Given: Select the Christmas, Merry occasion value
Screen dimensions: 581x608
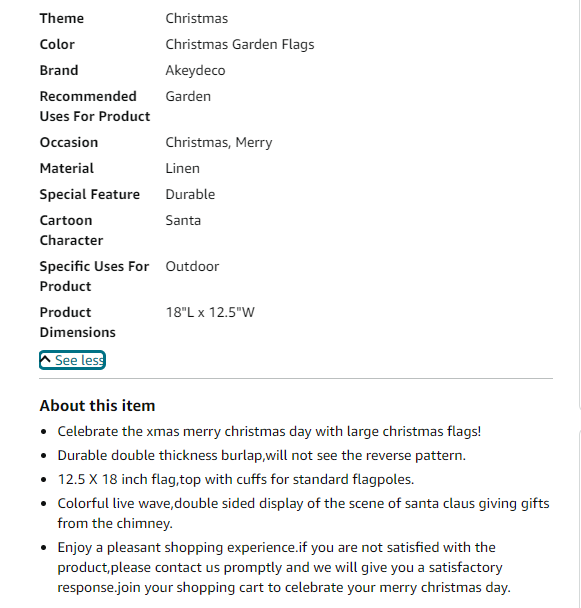Looking at the screenshot, I should (x=219, y=143).
